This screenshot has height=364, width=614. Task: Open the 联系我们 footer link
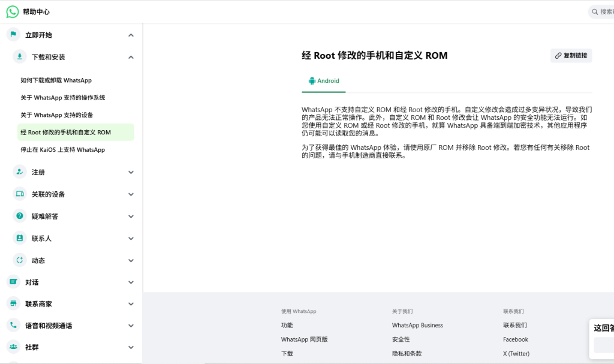pyautogui.click(x=515, y=325)
